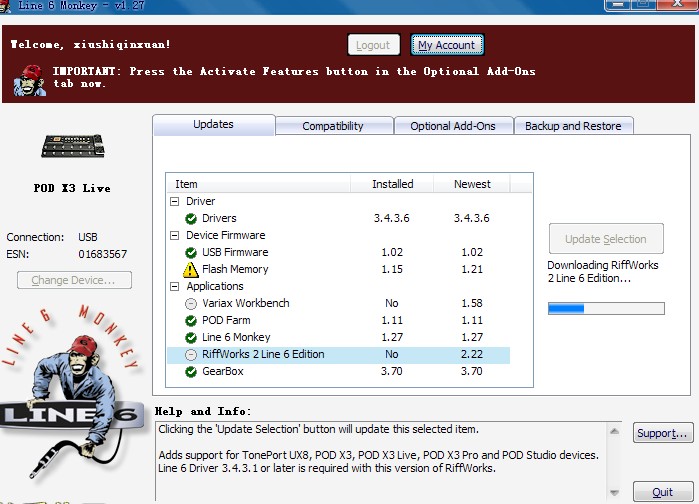Click RiffWorks newest version 2.22
Viewport: 699px width, 504px height.
(x=472, y=355)
